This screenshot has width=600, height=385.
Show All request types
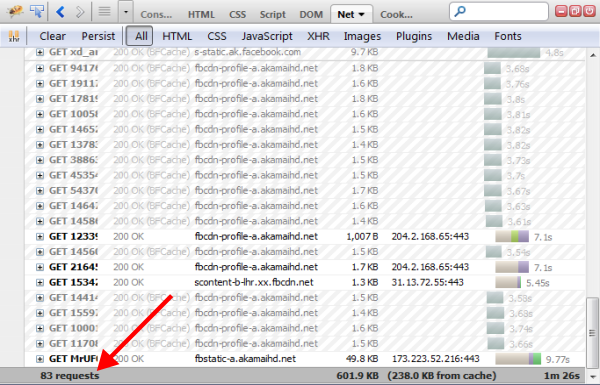click(x=140, y=36)
